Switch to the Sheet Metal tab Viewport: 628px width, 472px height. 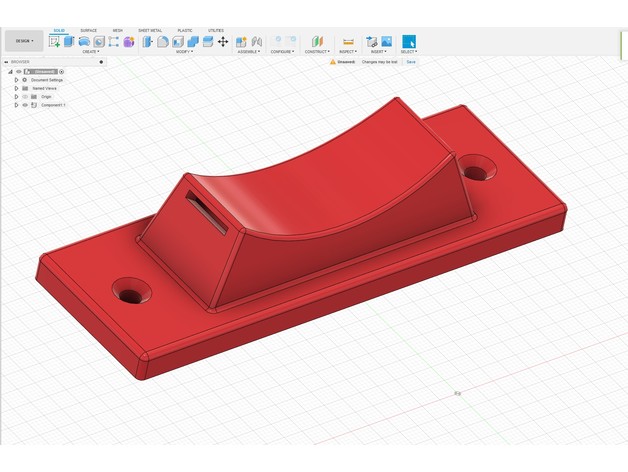pyautogui.click(x=150, y=30)
